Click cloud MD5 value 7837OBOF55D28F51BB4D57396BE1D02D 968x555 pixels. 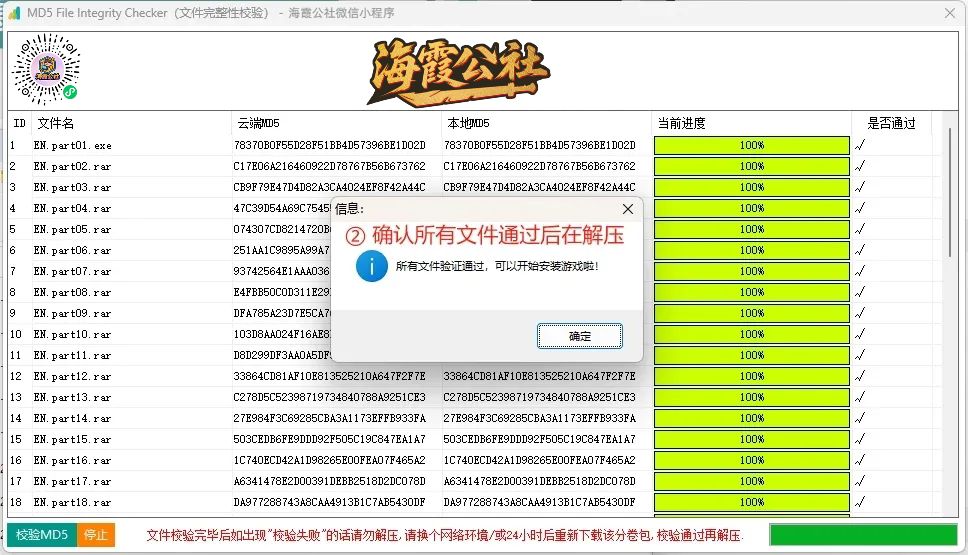(x=330, y=145)
